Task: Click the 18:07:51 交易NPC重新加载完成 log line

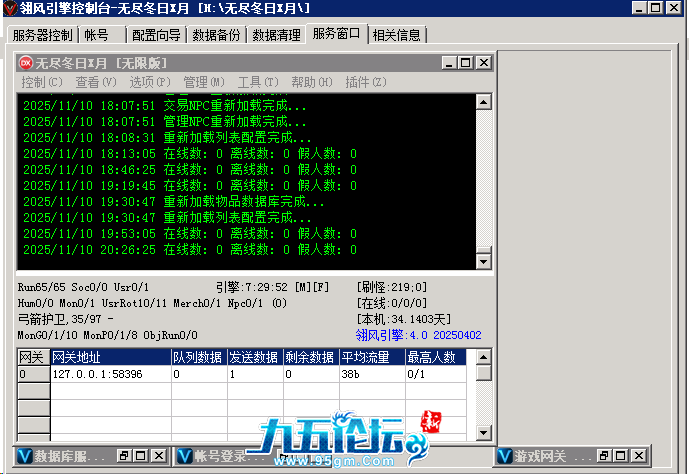Action: tap(165, 105)
